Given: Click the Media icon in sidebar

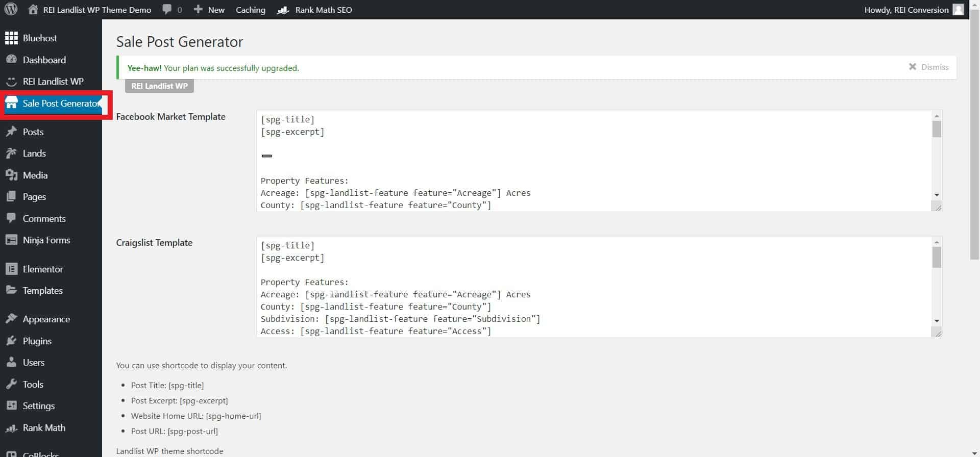Looking at the screenshot, I should click(x=11, y=175).
